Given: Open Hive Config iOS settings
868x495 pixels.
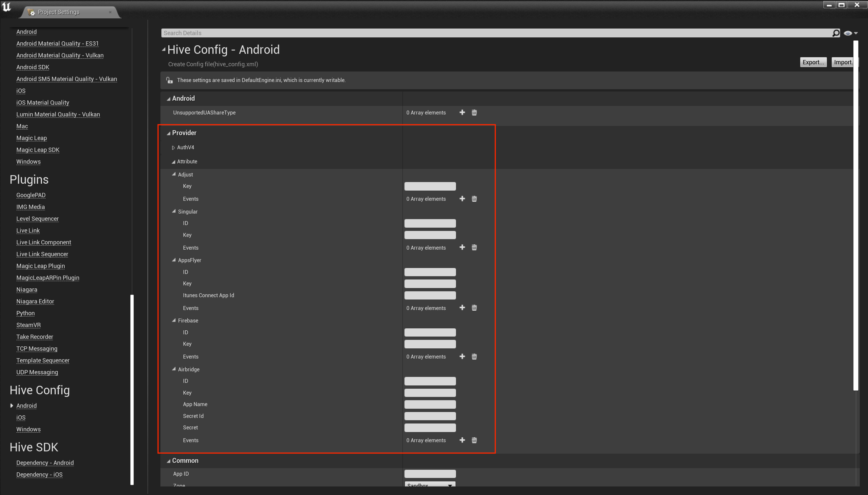Looking at the screenshot, I should [21, 418].
